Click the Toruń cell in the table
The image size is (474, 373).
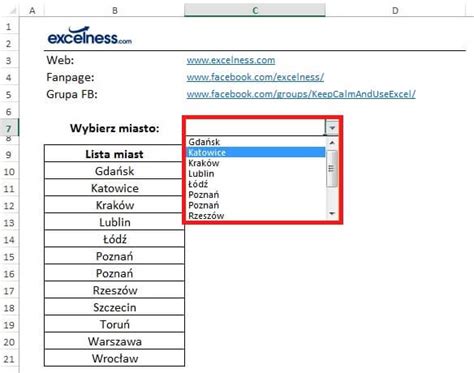point(114,324)
